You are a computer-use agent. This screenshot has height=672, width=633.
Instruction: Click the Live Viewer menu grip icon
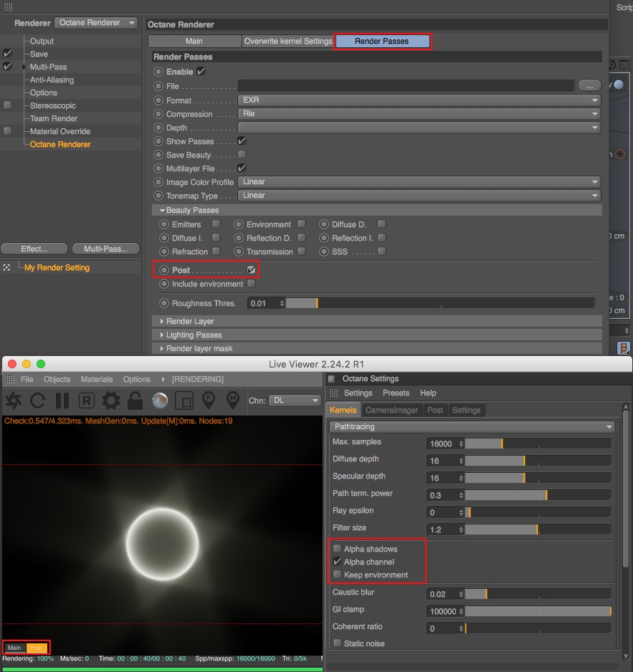click(x=10, y=379)
